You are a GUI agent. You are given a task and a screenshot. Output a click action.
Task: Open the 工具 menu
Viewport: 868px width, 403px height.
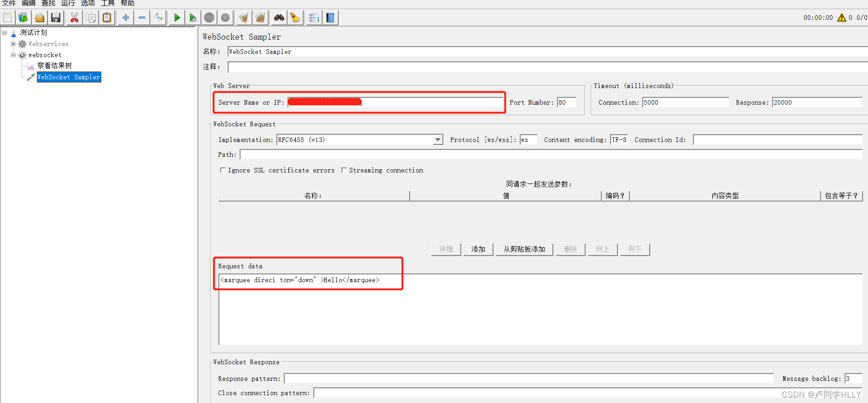108,3
